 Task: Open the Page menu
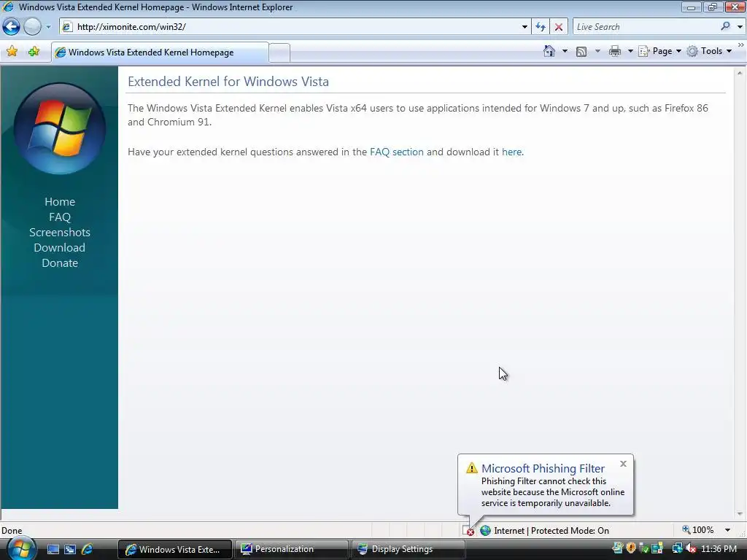659,51
